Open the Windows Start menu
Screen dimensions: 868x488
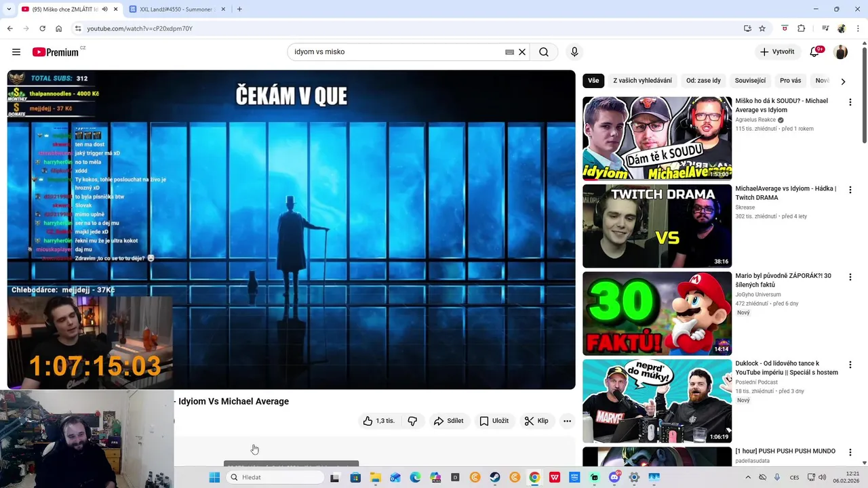(214, 477)
